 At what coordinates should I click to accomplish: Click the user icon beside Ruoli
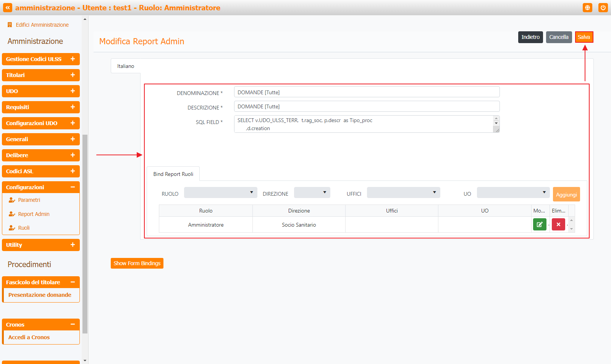12,228
